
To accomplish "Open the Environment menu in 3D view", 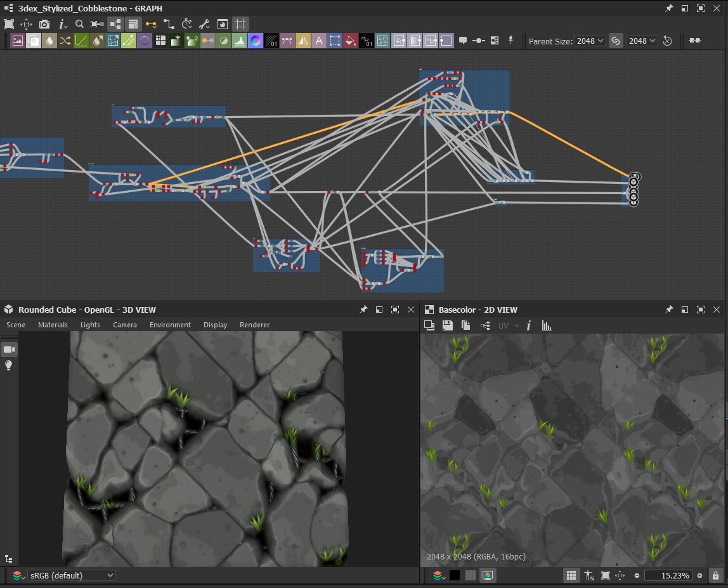I will coord(170,325).
